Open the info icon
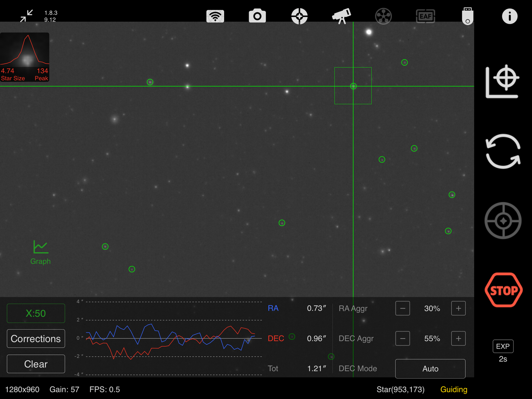The width and height of the screenshot is (532, 399). pos(510,16)
